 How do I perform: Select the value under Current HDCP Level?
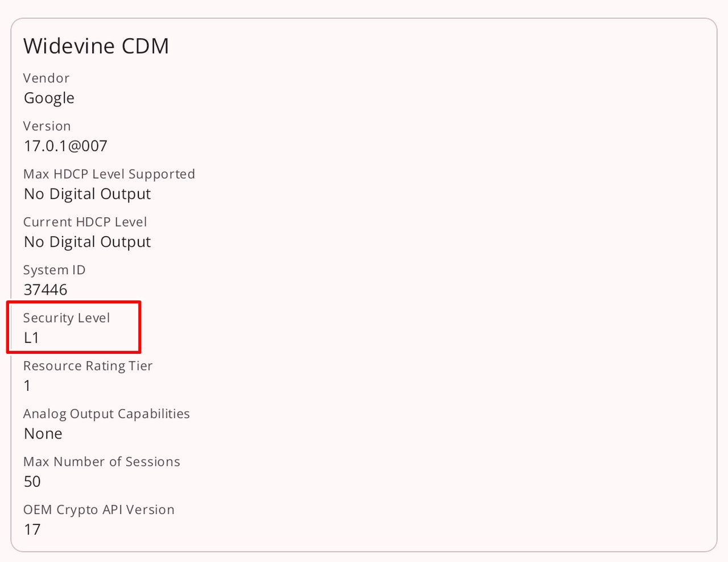coord(87,242)
